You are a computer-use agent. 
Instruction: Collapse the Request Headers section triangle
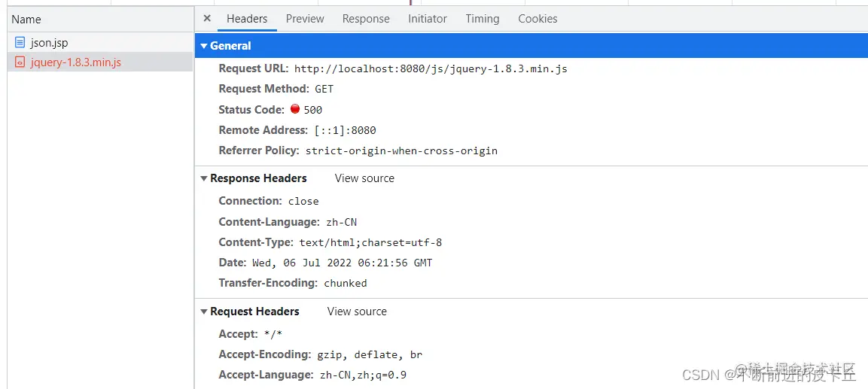pos(204,312)
